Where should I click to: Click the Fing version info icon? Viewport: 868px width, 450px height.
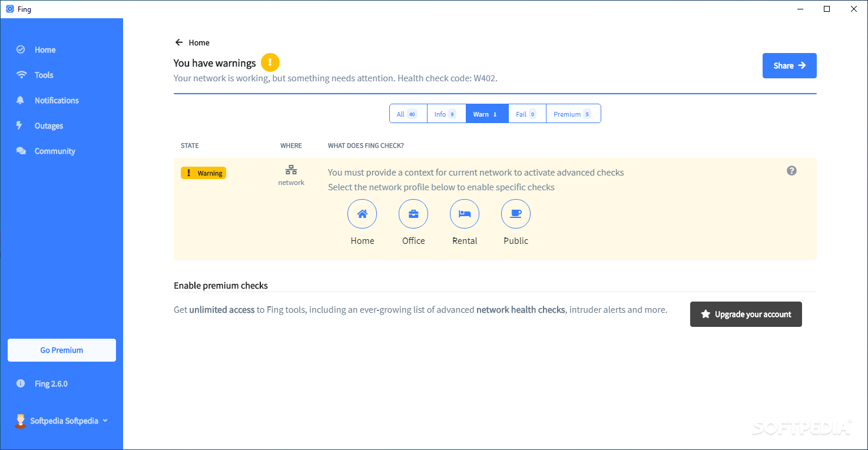(x=21, y=383)
